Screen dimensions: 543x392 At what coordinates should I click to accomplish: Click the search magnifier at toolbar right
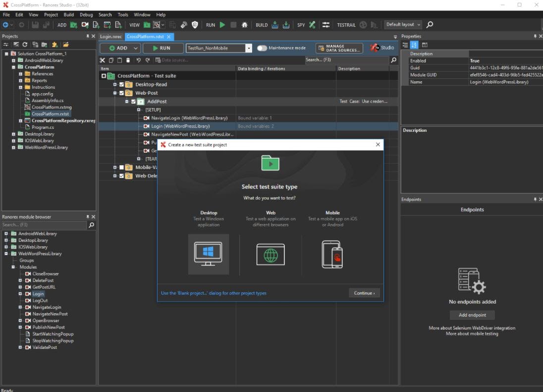pos(429,24)
